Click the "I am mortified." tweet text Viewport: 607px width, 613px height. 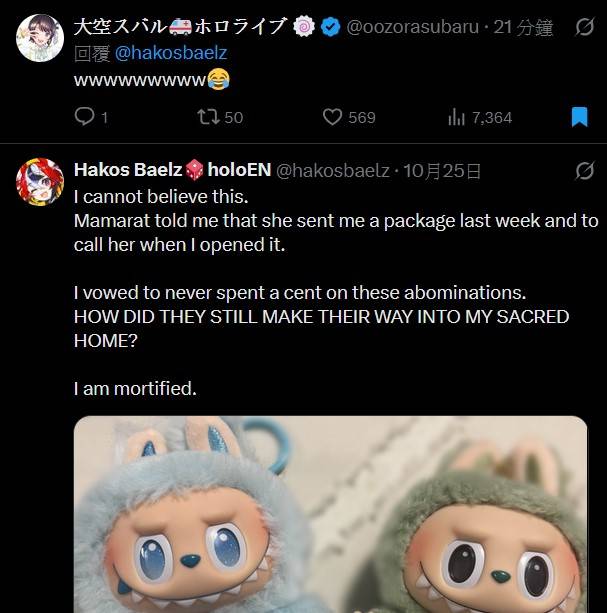135,387
